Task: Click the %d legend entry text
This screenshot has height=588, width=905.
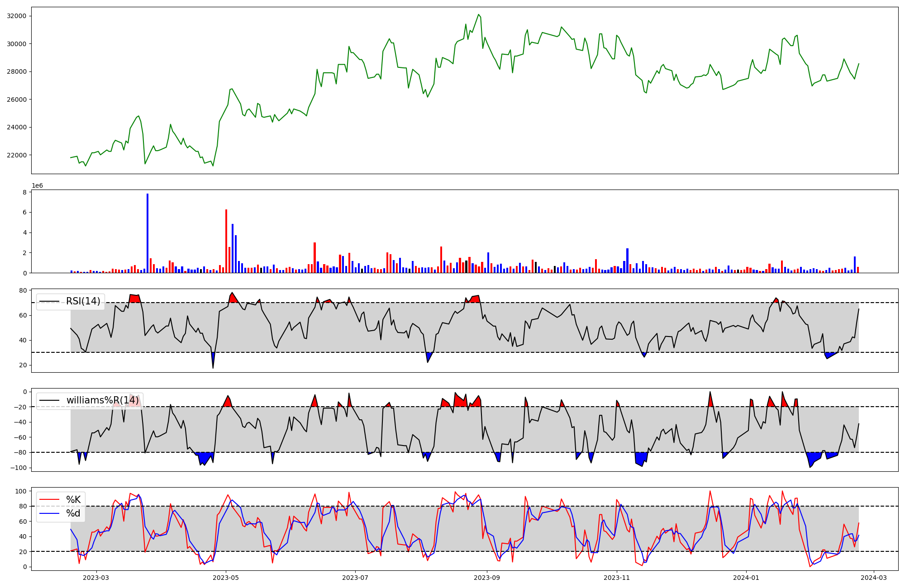Action: point(73,513)
